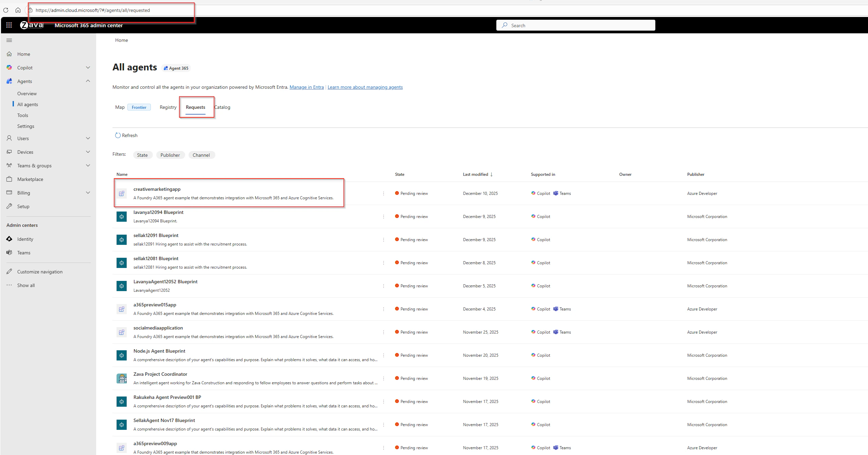The width and height of the screenshot is (868, 455).
Task: Click the Billing card icon
Action: (9, 193)
